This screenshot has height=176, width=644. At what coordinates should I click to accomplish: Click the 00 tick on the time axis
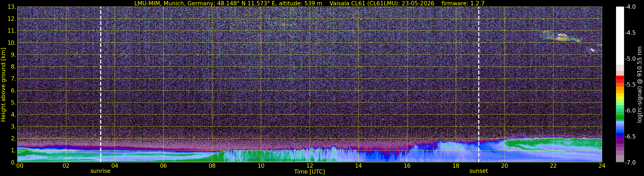[x=20, y=166]
